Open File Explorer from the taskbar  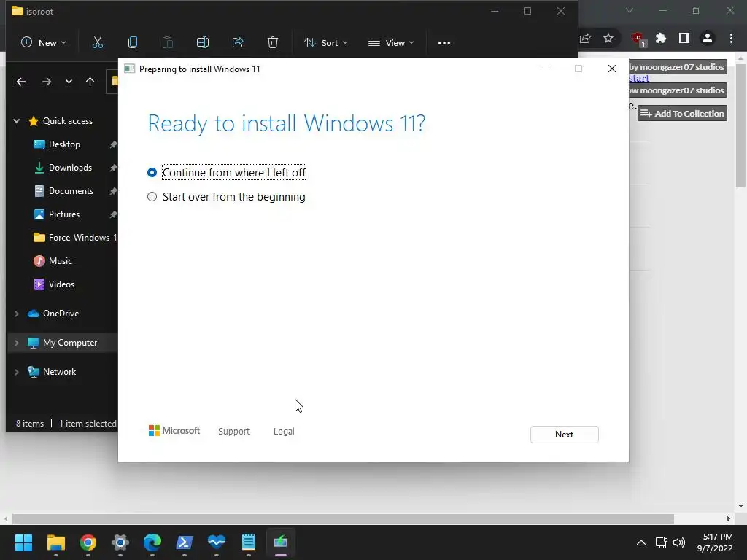click(55, 542)
